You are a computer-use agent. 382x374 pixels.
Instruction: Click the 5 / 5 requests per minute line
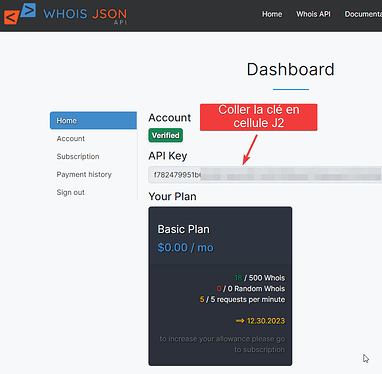[x=243, y=299]
